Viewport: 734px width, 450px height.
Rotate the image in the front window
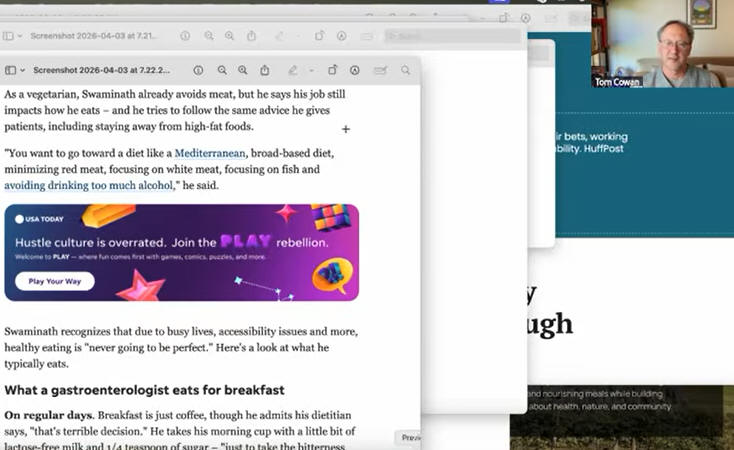tap(333, 71)
